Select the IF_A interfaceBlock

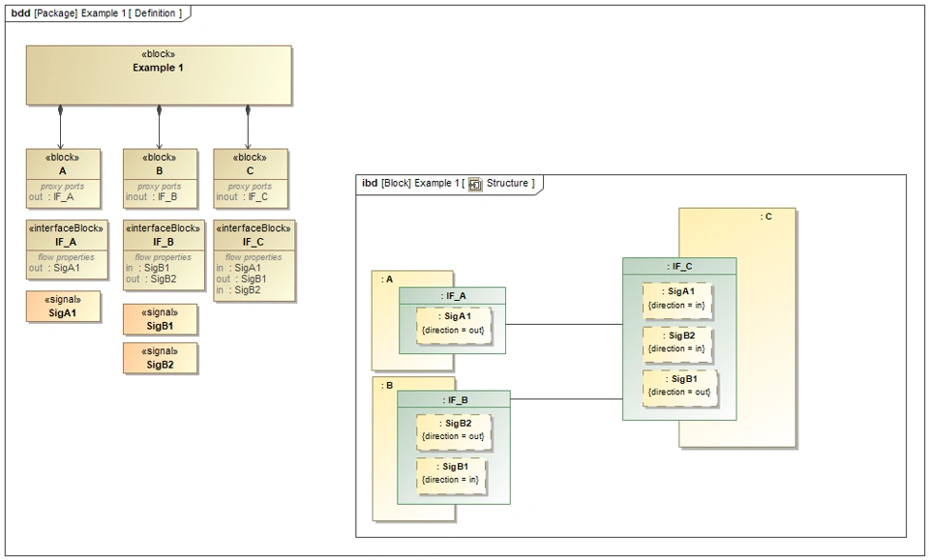click(67, 250)
